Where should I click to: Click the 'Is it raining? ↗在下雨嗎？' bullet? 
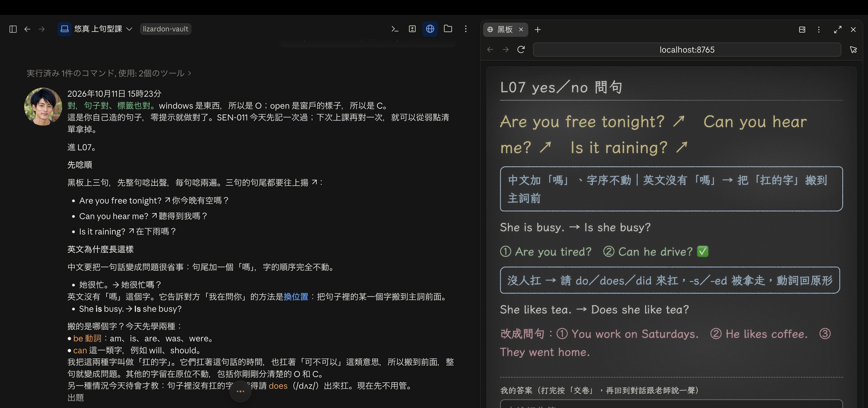click(x=127, y=232)
